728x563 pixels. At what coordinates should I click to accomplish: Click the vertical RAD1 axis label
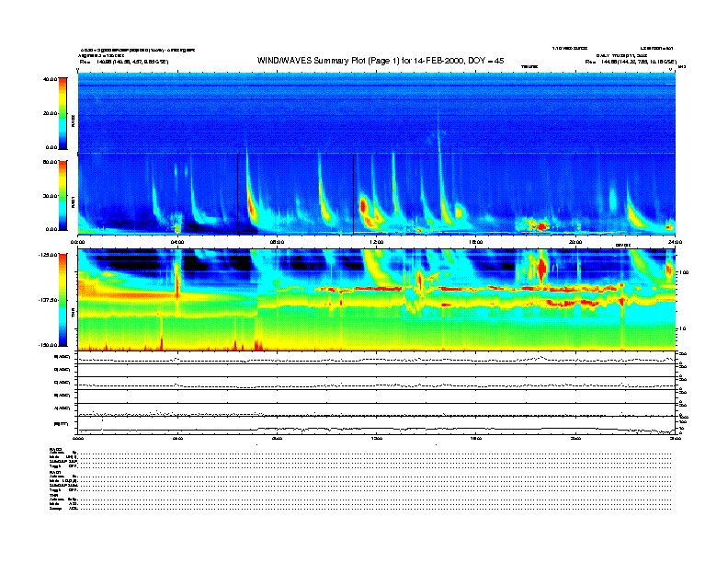coord(74,201)
